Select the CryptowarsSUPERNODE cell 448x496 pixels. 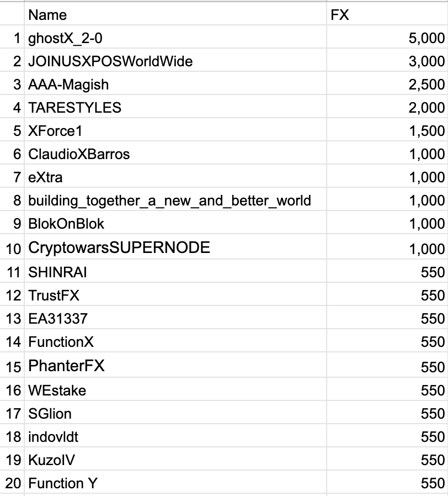(175, 247)
